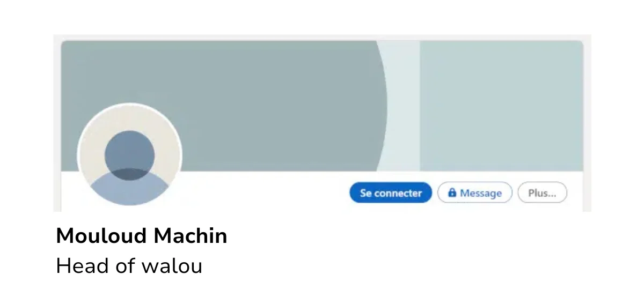644x304 pixels.
Task: Click the padlock icon beside Message
Action: (452, 192)
